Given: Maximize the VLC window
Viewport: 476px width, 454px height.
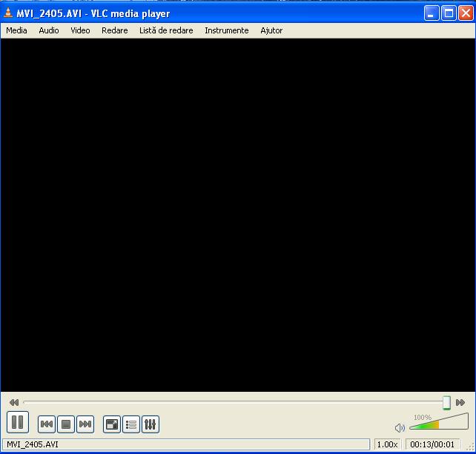Looking at the screenshot, I should pos(449,13).
